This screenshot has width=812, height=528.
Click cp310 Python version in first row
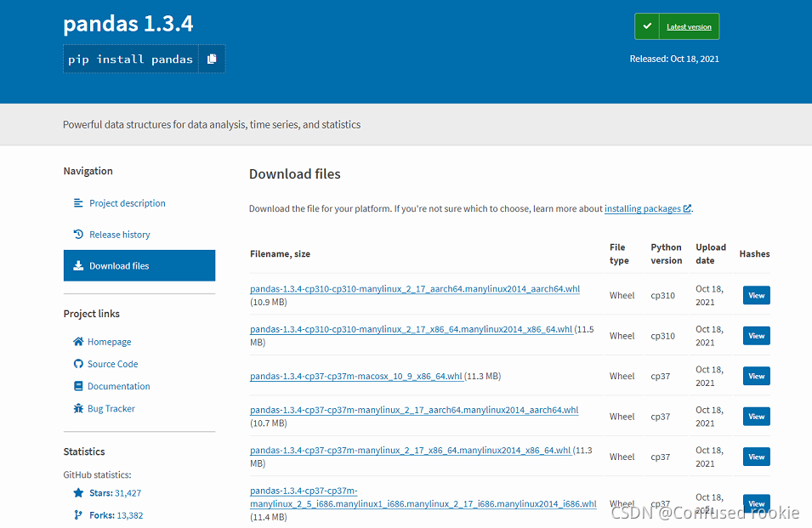(x=663, y=296)
